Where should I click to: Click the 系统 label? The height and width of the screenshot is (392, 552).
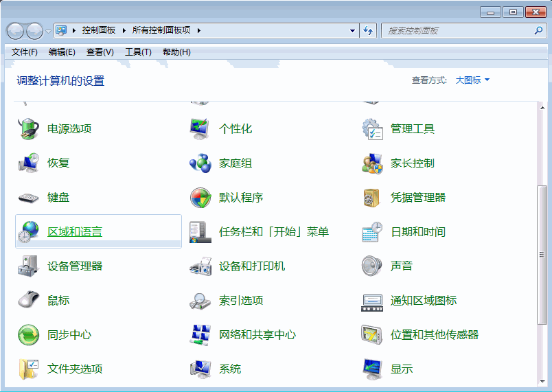[230, 369]
